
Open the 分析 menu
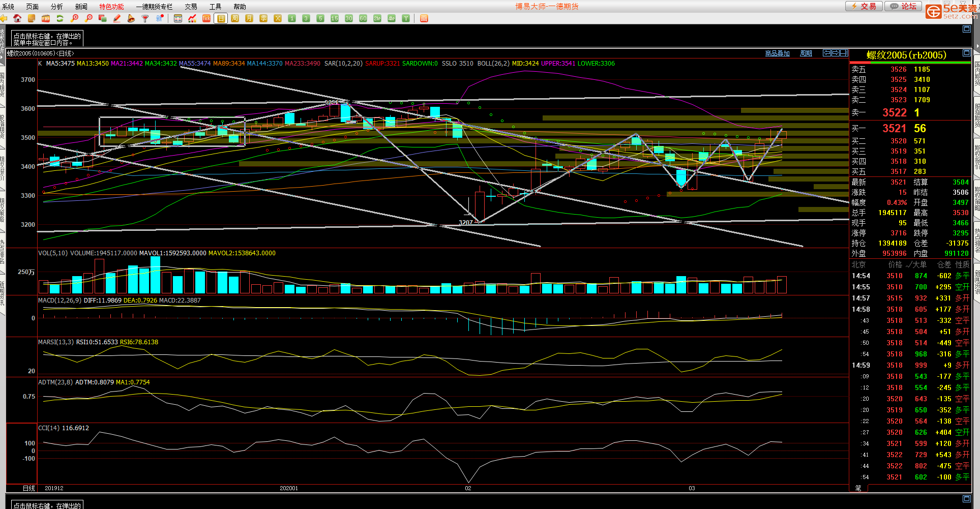[56, 7]
